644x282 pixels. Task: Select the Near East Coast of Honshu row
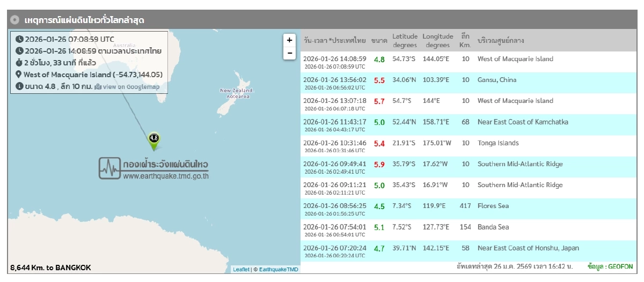pos(528,248)
